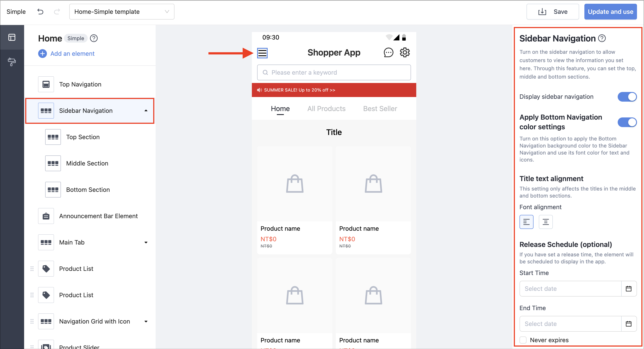Expand the Main Tab arrow
This screenshot has height=349, width=644.
[x=146, y=242]
